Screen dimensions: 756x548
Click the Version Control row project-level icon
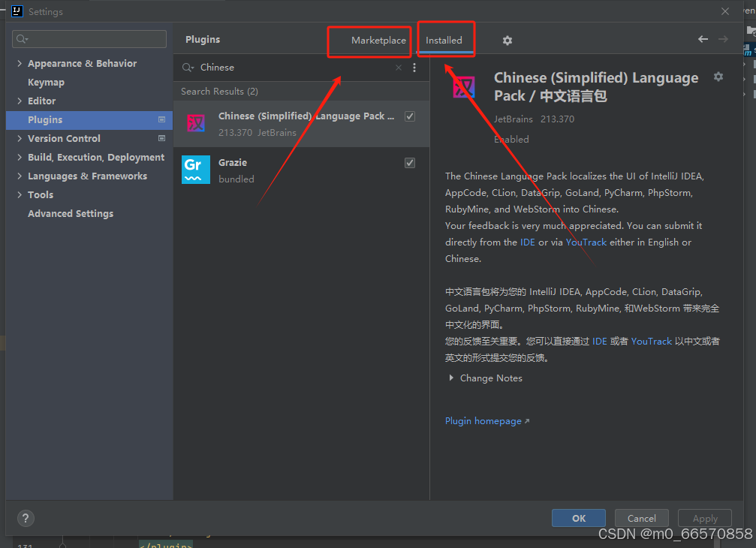(162, 138)
